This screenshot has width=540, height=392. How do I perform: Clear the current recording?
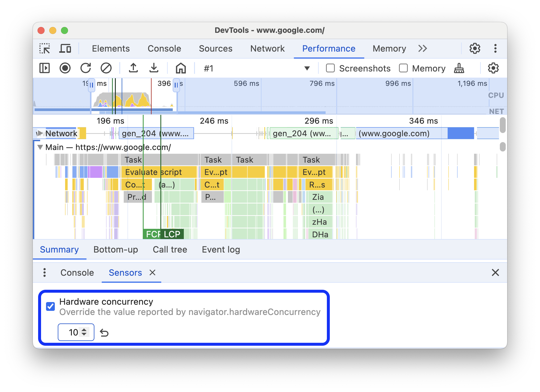pyautogui.click(x=106, y=68)
